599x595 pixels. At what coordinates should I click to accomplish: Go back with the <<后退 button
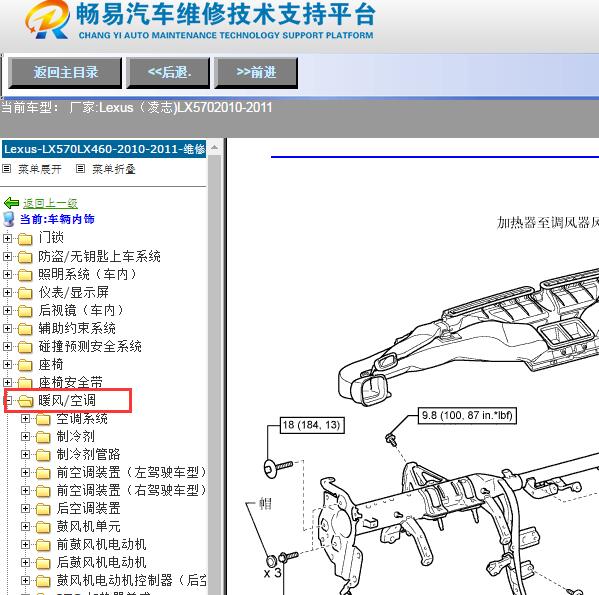pyautogui.click(x=168, y=73)
